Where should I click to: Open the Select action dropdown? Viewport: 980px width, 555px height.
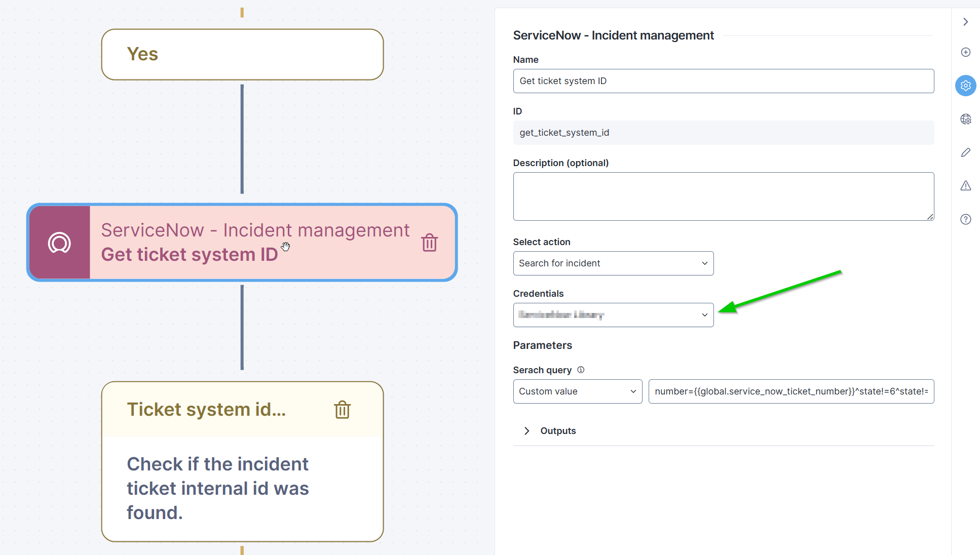click(613, 263)
